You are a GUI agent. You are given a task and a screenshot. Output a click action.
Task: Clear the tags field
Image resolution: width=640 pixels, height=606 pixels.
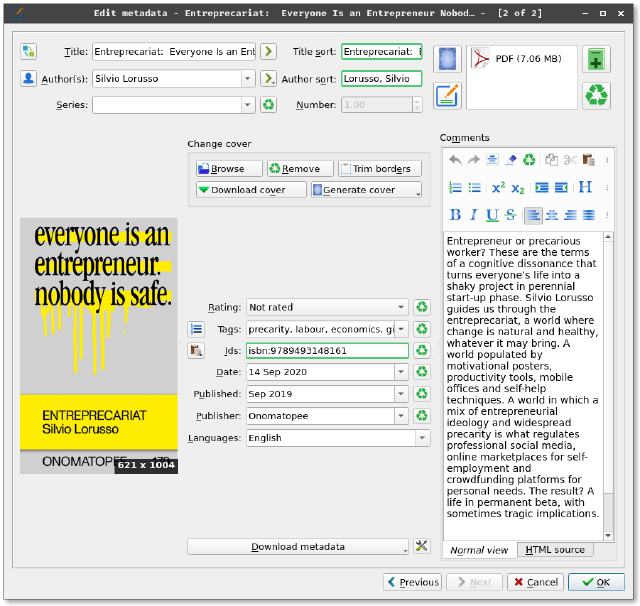coord(422,329)
